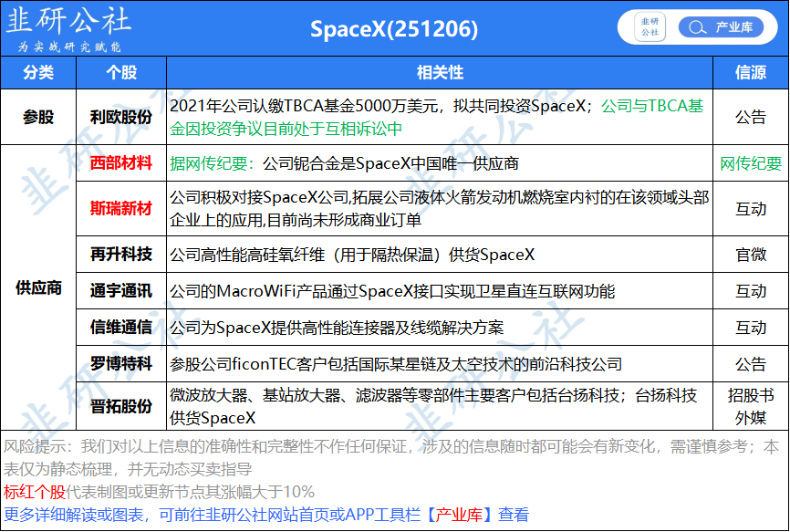Open the 晋拓股份 stock entry
Screen dimensions: 790x532
pyautogui.click(x=121, y=406)
